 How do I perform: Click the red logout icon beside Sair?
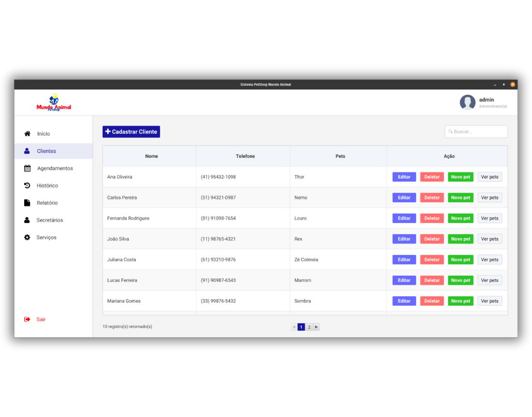coord(27,319)
